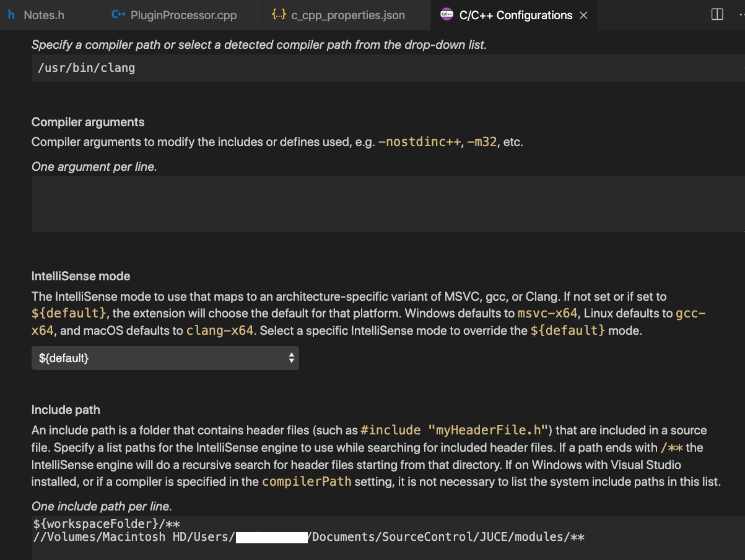The image size is (745, 560).
Task: Click the "Compiler arguments" section heading
Action: 88,122
